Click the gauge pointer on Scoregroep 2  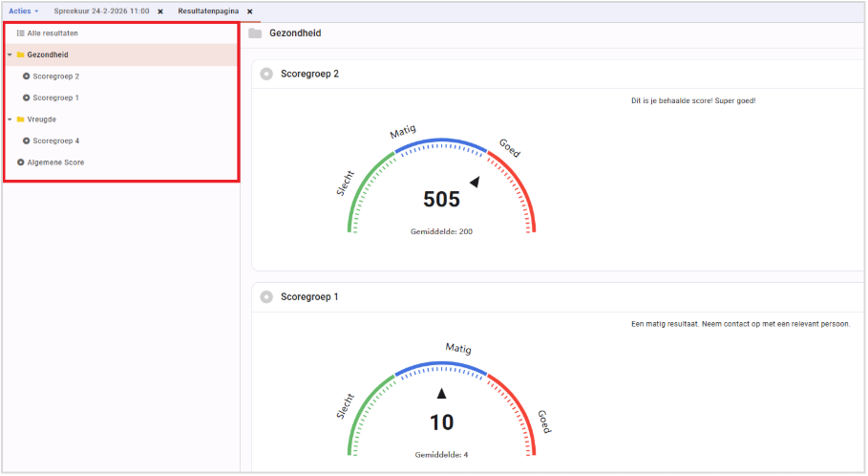tap(475, 182)
